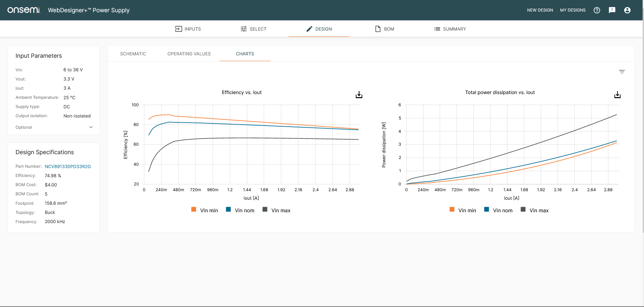Toggle Vin max series in power dissipation chart
This screenshot has height=307, width=644.
[x=535, y=210]
